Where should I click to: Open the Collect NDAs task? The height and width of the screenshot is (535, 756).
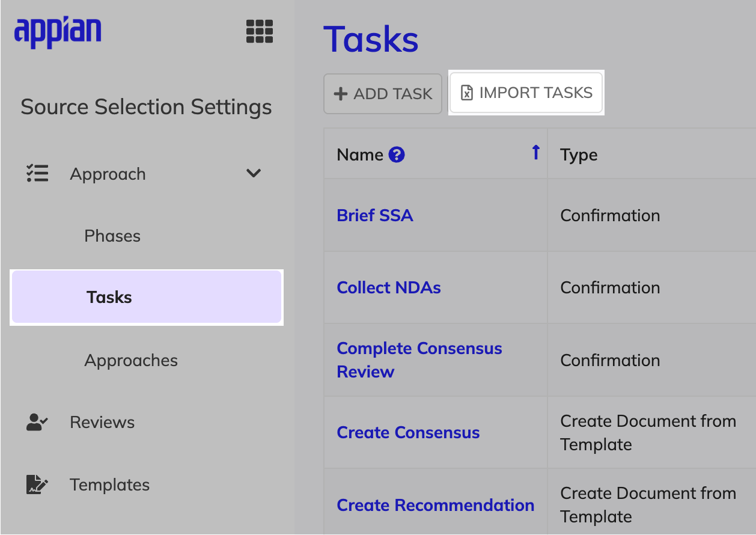click(x=389, y=287)
